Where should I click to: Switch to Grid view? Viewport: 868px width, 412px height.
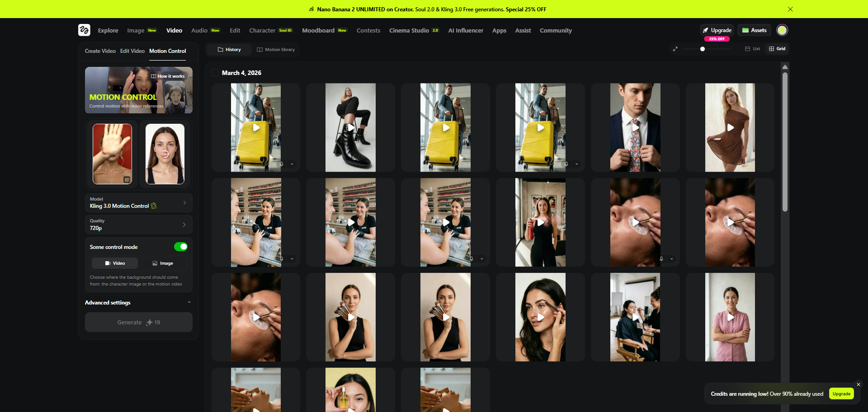tap(777, 49)
